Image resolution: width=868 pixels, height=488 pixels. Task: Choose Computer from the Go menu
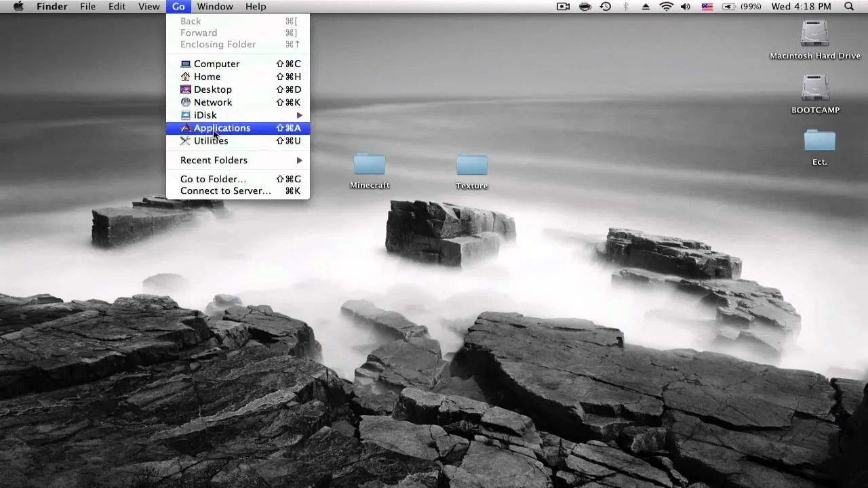[238, 64]
